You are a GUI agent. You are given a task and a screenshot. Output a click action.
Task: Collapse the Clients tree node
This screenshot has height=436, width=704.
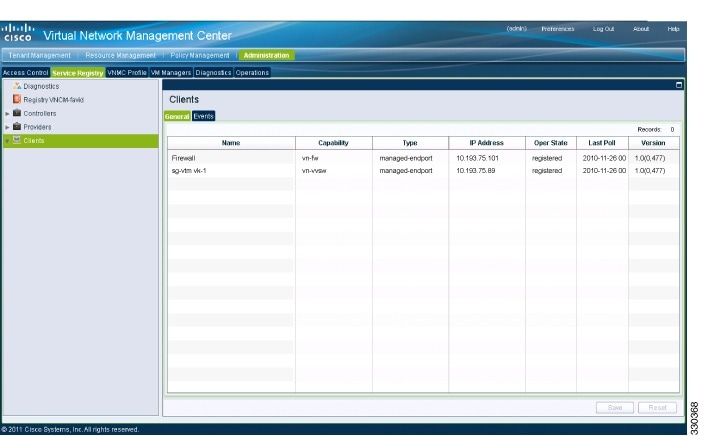point(7,141)
